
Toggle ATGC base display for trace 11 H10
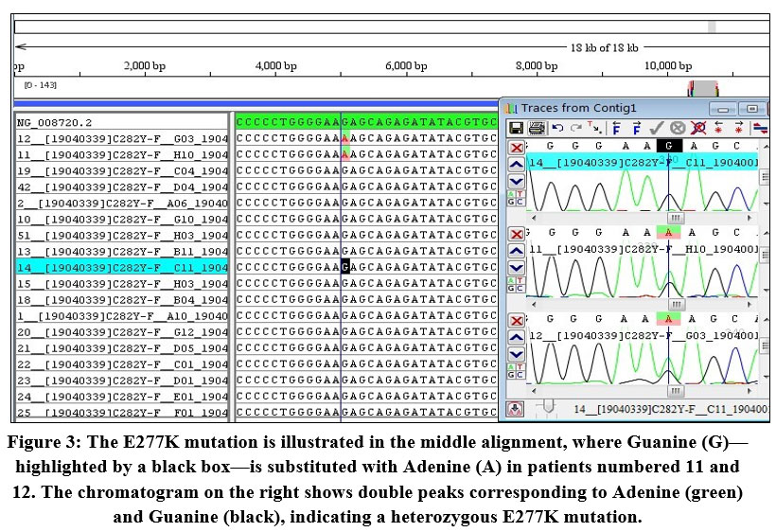[x=516, y=284]
